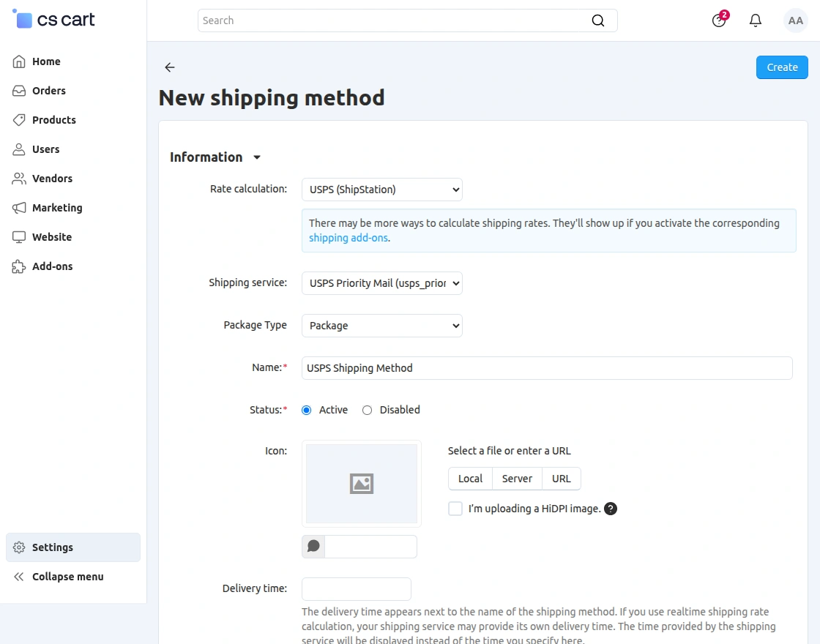Click the Select a file or enter a URL text
The height and width of the screenshot is (644, 820).
pos(510,451)
